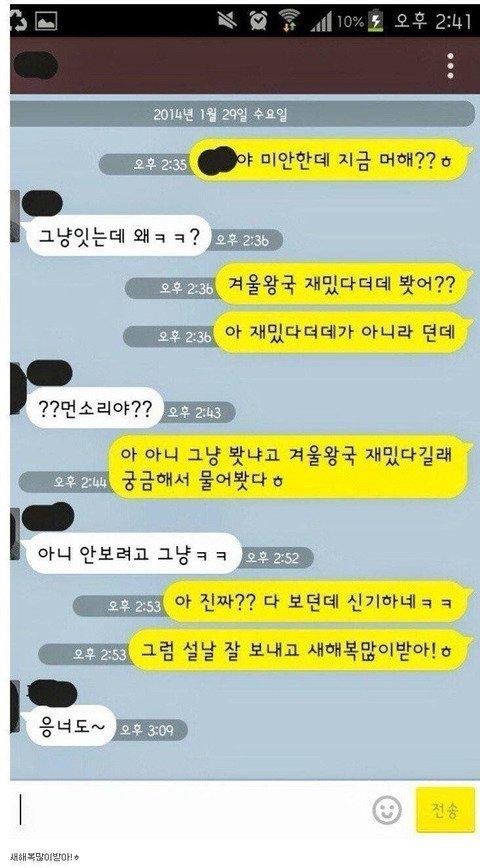Open the three-dot overflow menu
This screenshot has width=480, height=868.
tap(451, 66)
